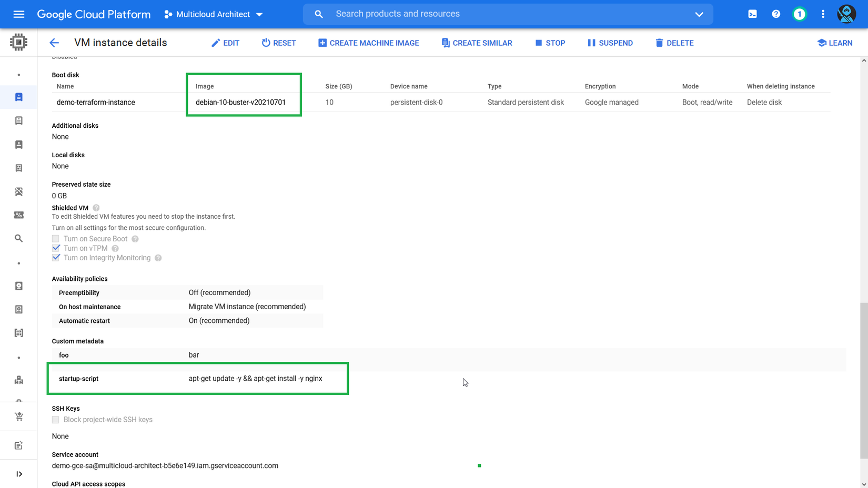Activate Cloud Shell from the top bar

[x=753, y=14]
